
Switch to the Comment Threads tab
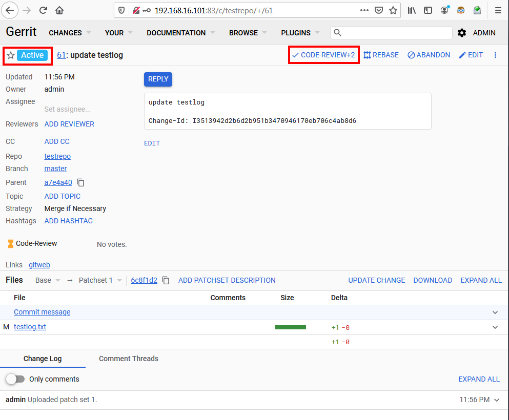pos(129,359)
